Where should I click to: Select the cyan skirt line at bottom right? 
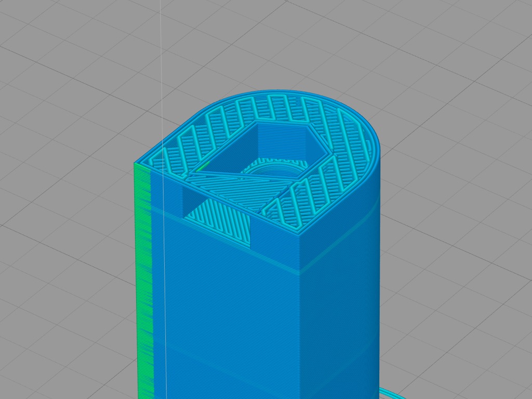395,392
